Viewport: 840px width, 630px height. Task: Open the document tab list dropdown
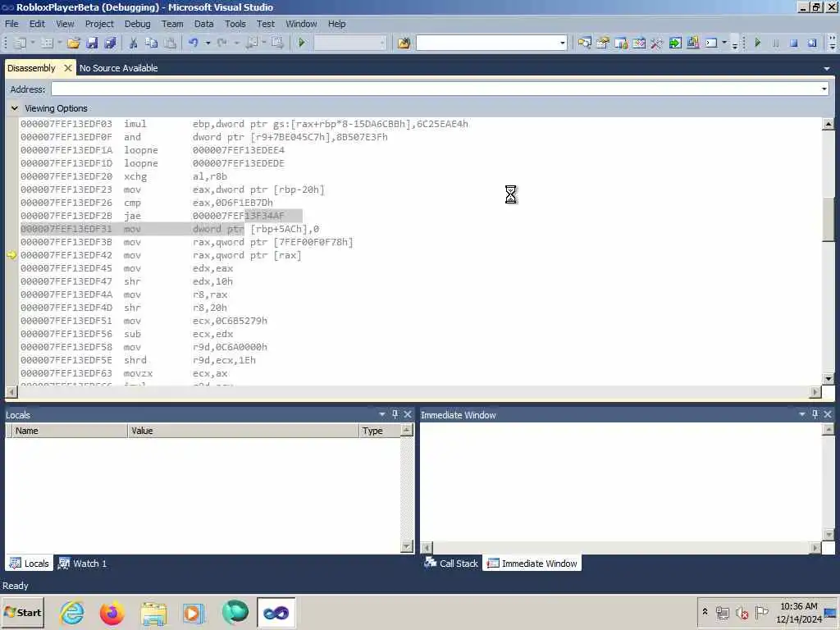(827, 69)
